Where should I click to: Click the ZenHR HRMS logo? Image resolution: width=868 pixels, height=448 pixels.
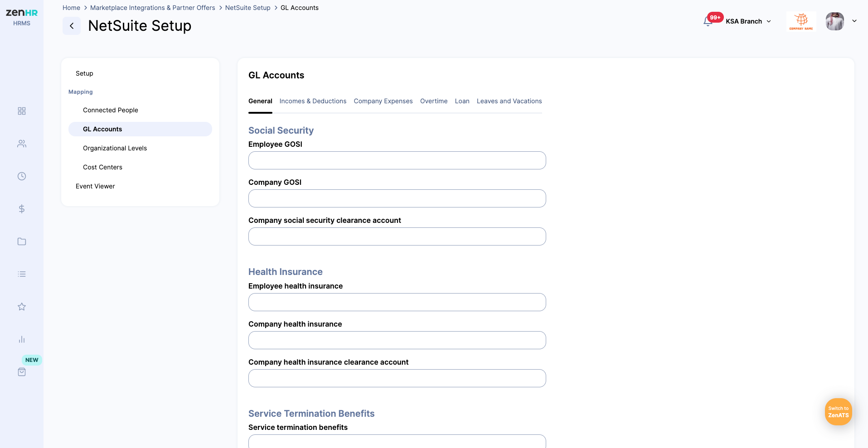click(x=22, y=17)
